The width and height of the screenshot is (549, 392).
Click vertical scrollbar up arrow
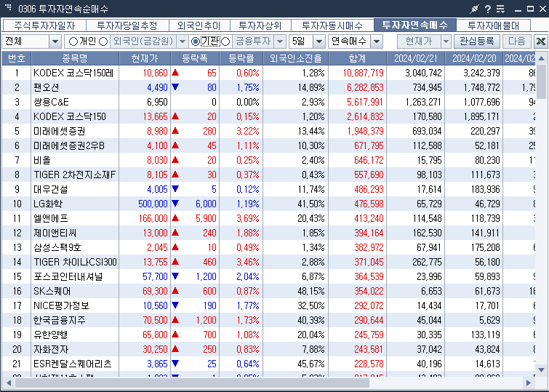[541, 58]
